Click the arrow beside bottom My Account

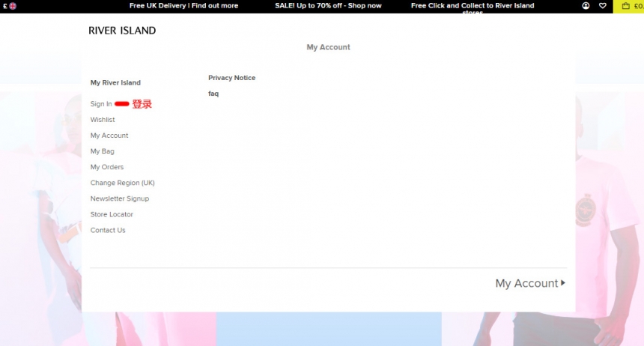(x=563, y=283)
